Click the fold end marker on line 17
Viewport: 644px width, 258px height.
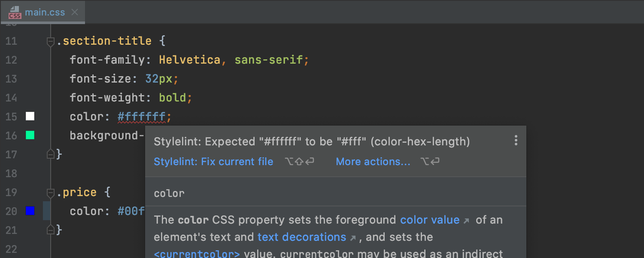[51, 154]
